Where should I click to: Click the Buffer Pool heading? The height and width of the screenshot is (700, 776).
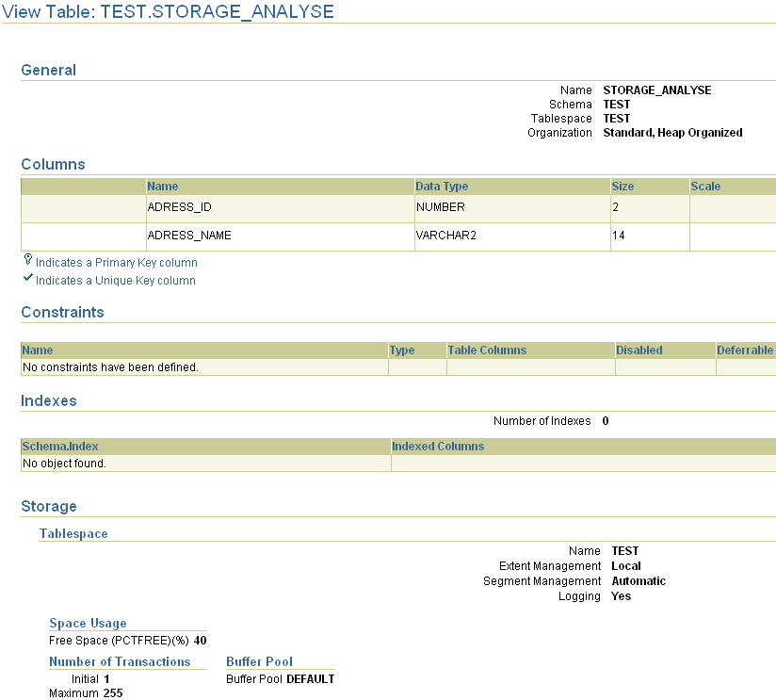click(x=259, y=662)
